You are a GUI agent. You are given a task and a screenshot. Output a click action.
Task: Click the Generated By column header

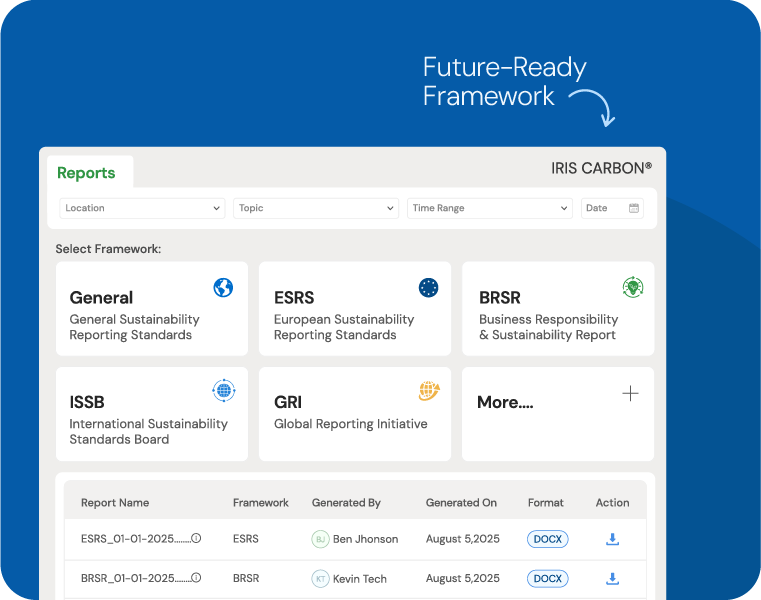[x=346, y=503]
